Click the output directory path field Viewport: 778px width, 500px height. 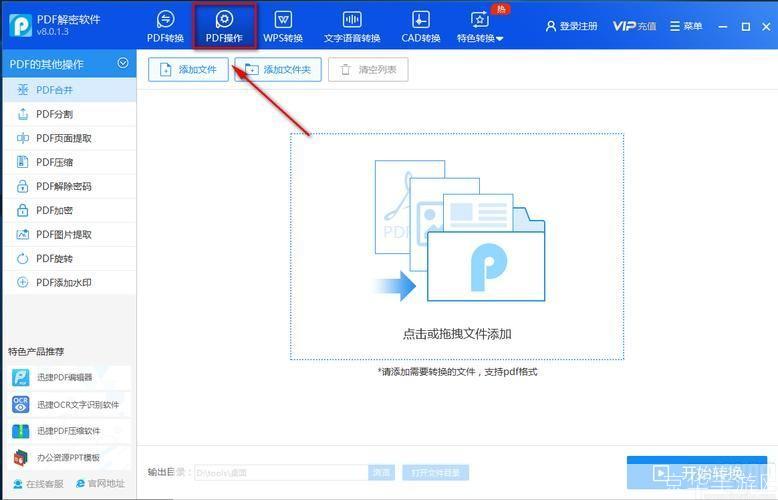pyautogui.click(x=281, y=473)
